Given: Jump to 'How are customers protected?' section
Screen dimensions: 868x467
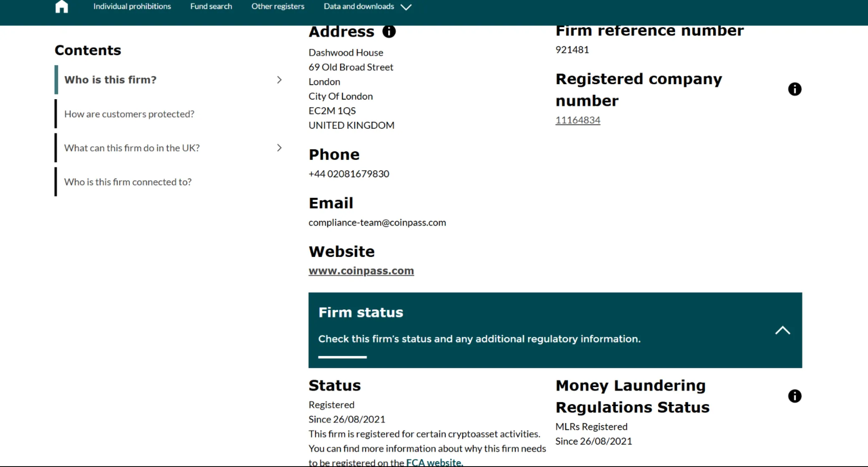Looking at the screenshot, I should (x=129, y=114).
